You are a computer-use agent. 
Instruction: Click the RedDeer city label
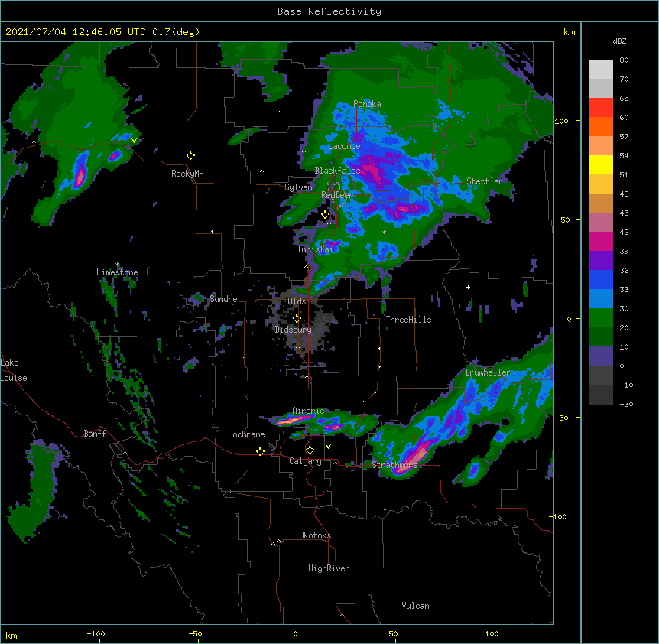[x=337, y=195]
